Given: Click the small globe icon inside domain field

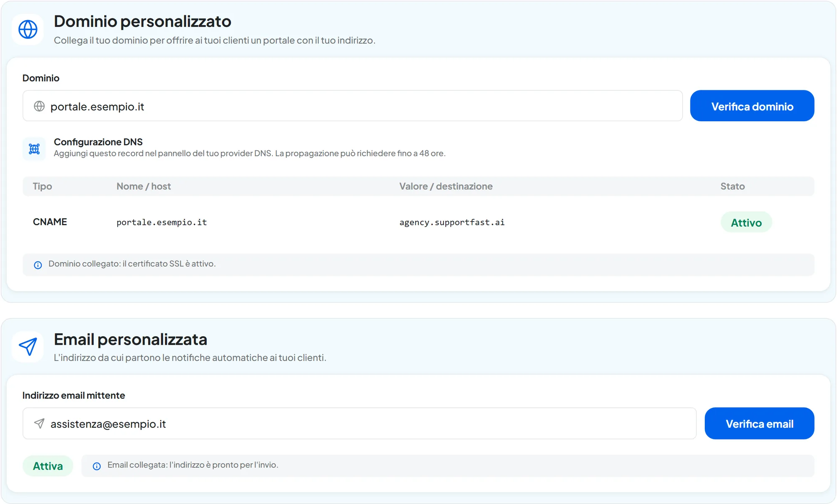Looking at the screenshot, I should point(39,106).
